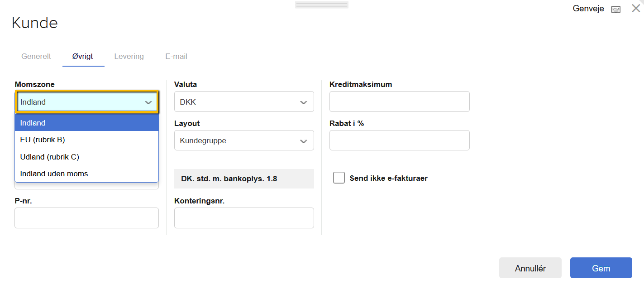Open the Genveje shortcuts link
The image size is (644, 290).
588,8
